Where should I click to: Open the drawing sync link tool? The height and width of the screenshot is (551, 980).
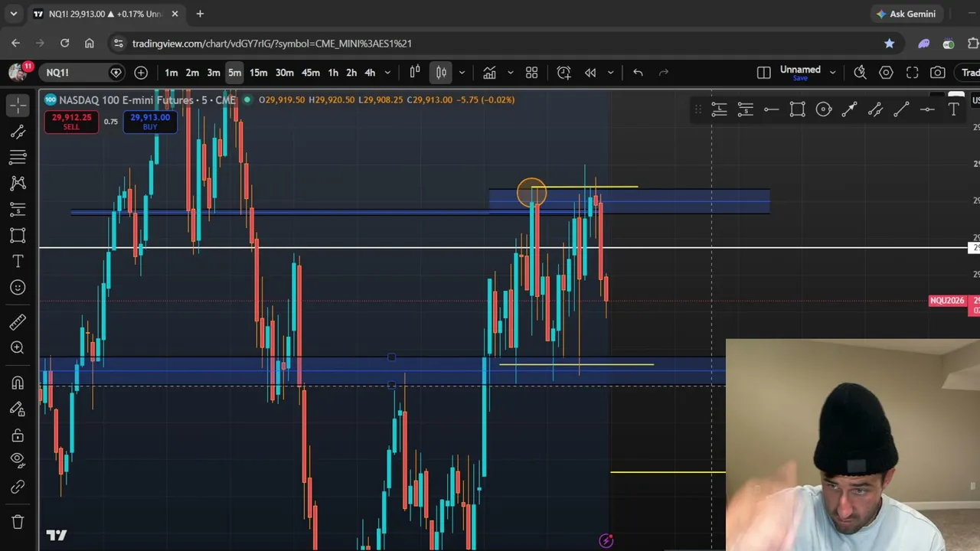click(18, 487)
